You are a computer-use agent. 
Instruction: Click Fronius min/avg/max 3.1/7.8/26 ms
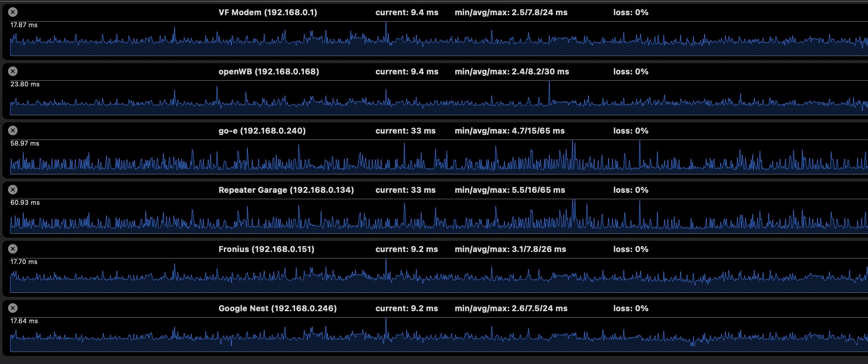click(510, 249)
